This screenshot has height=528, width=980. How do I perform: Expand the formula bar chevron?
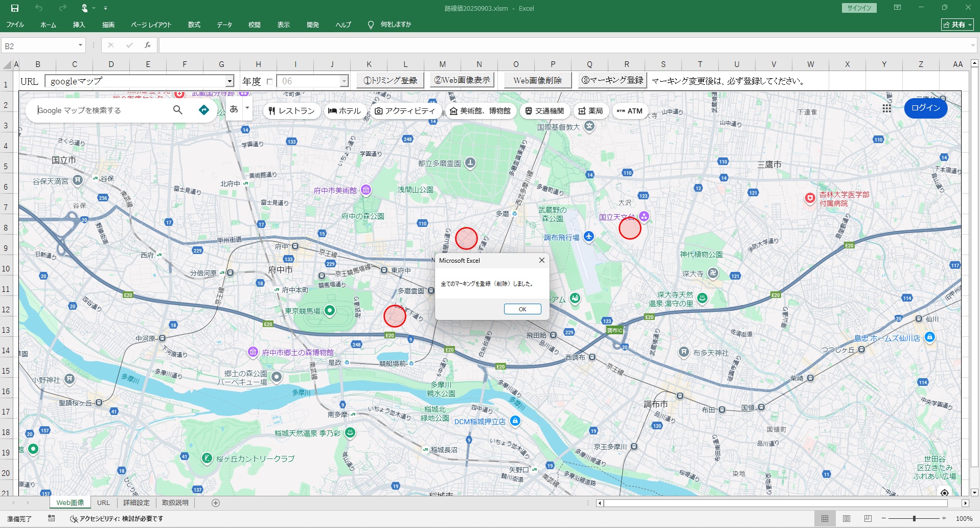[x=973, y=45]
